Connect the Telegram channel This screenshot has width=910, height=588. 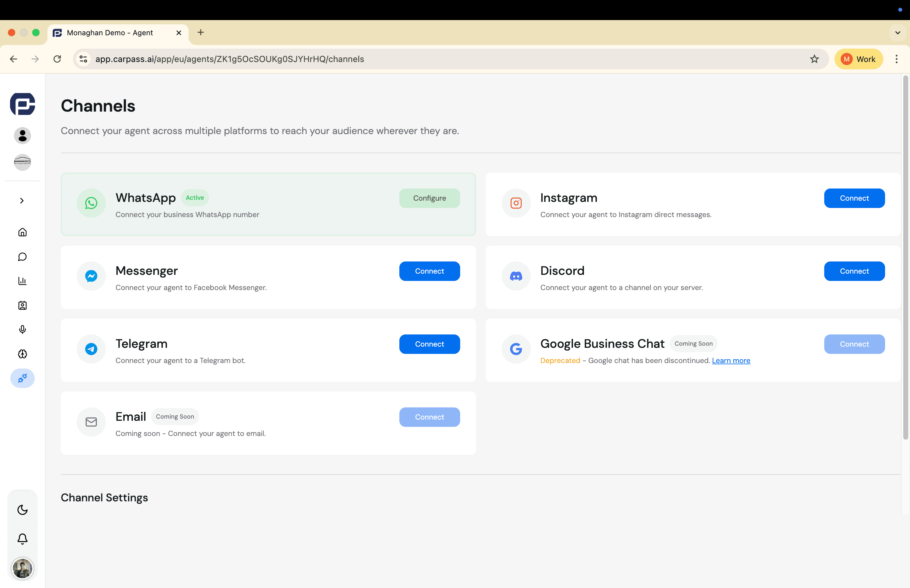(429, 344)
